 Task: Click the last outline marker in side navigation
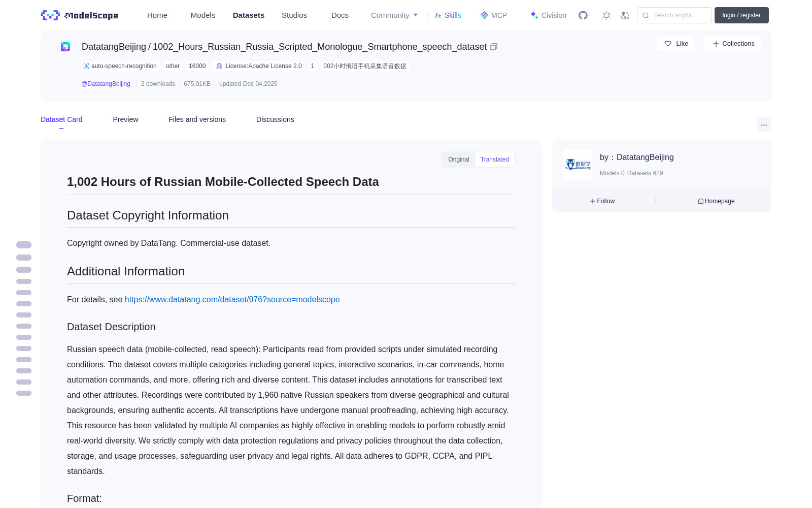click(x=24, y=393)
